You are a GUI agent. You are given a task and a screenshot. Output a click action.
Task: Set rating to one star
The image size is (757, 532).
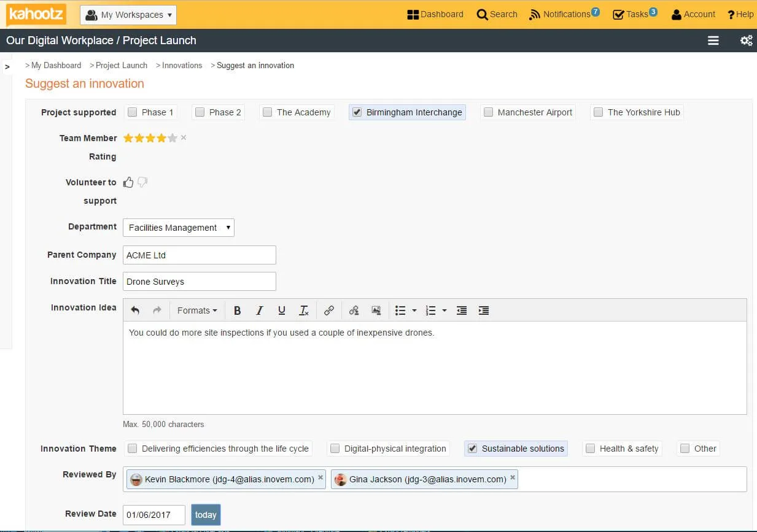point(128,138)
